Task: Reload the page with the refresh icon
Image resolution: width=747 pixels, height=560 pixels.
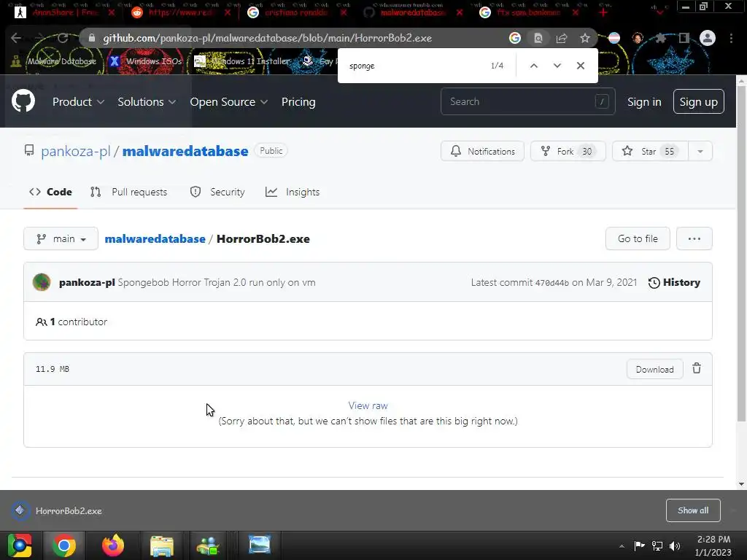Action: [63, 38]
